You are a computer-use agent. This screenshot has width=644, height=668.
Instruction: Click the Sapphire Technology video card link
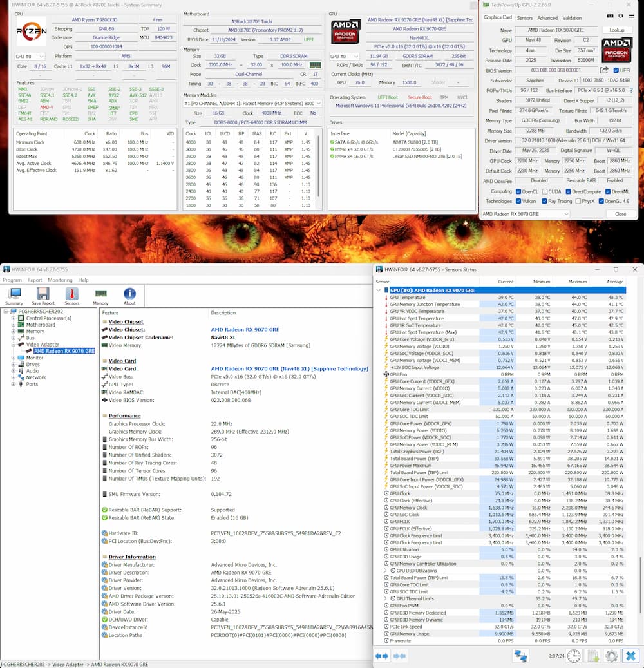pyautogui.click(x=290, y=369)
